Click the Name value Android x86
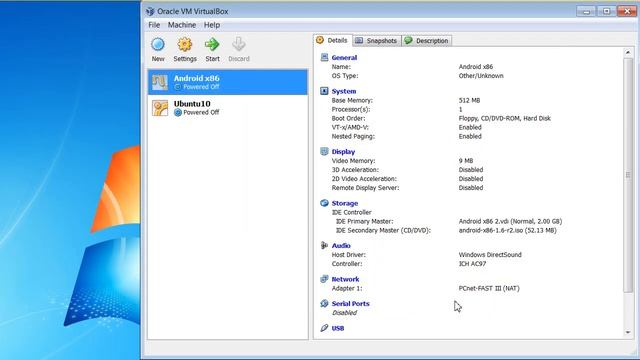This screenshot has width=640, height=360. 476,67
